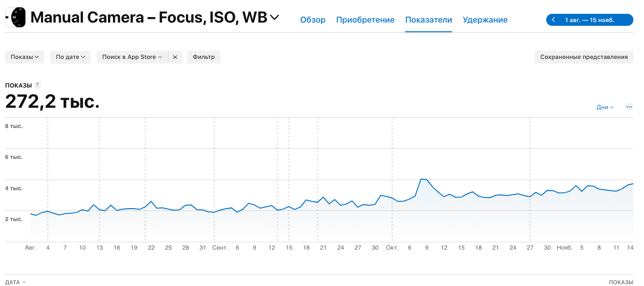The image size is (644, 286).
Task: Go to previous date range with the left arrow
Action: click(554, 20)
